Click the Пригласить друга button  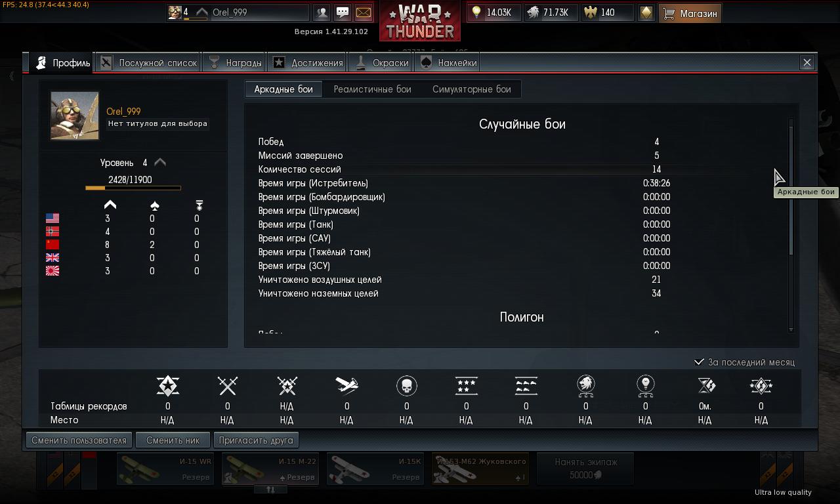pos(256,440)
